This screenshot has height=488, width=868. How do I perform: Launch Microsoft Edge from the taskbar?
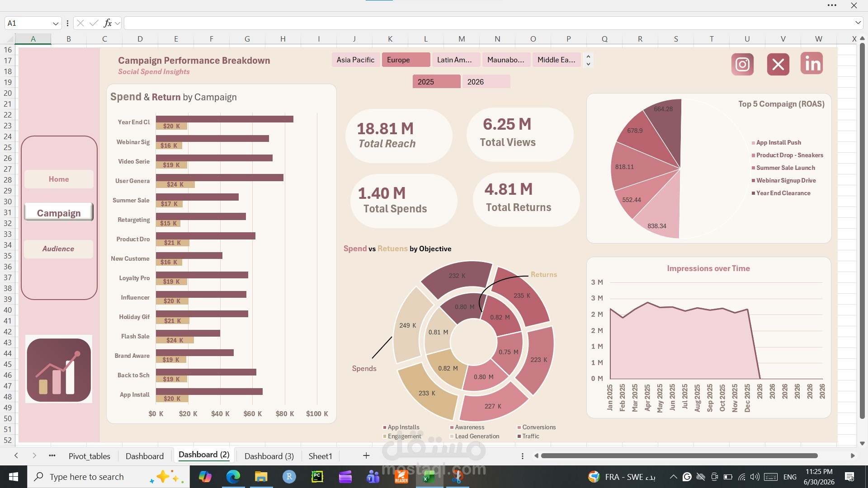pyautogui.click(x=233, y=477)
